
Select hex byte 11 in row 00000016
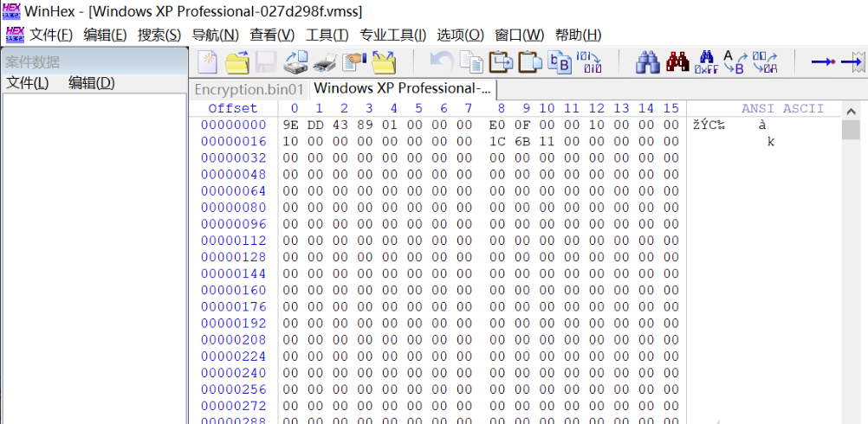click(x=547, y=142)
